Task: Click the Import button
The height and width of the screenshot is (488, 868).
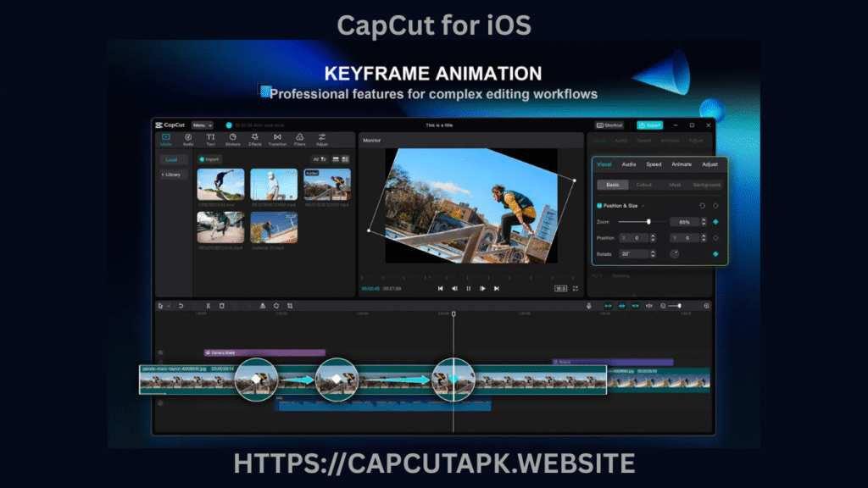Action: [x=209, y=158]
